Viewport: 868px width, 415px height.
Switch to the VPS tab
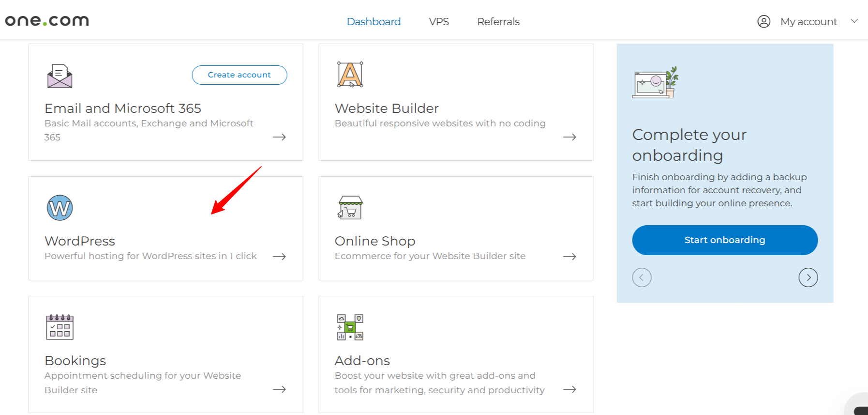click(x=439, y=22)
